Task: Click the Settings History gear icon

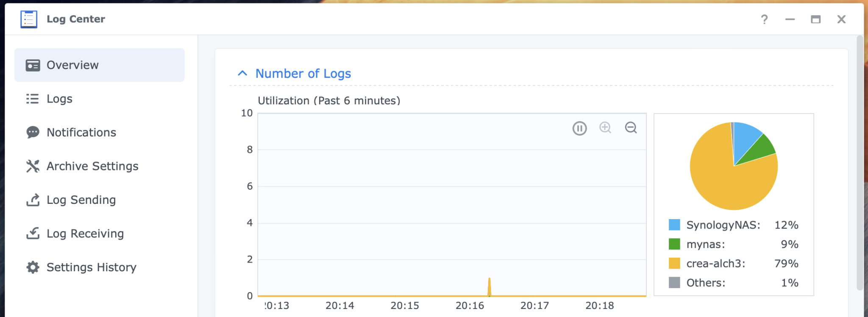Action: click(33, 267)
